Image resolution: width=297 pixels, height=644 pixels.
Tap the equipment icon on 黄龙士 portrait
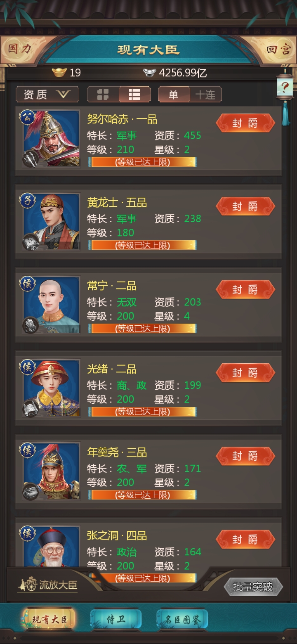point(30,241)
